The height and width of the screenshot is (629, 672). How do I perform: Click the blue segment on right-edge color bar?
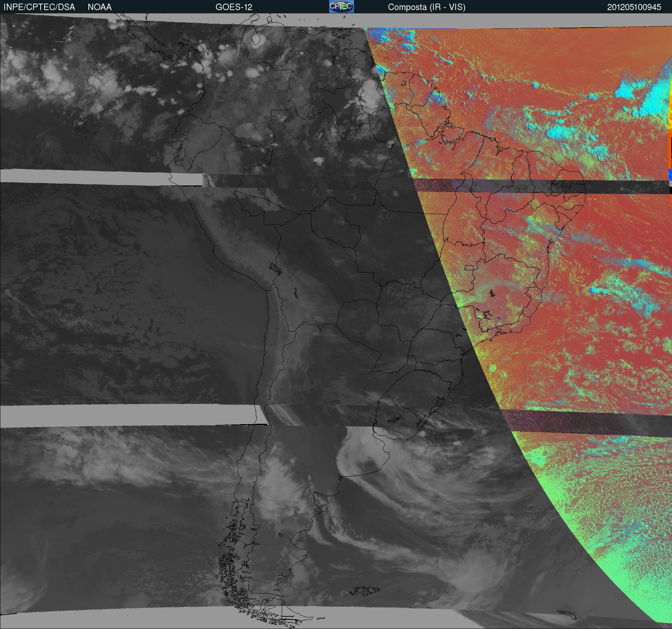[x=670, y=175]
